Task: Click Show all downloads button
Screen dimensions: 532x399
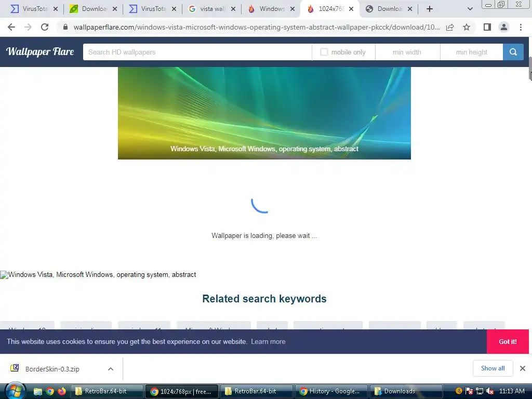Action: click(493, 368)
